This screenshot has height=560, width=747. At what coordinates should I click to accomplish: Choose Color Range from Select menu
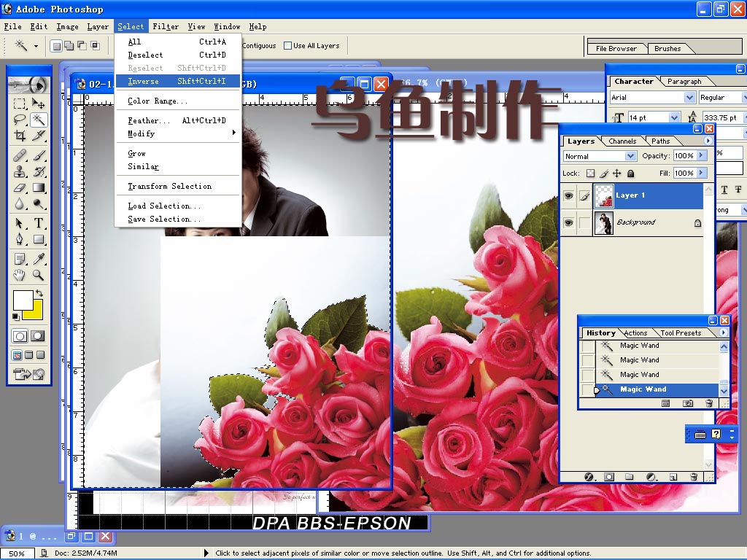tap(178, 101)
